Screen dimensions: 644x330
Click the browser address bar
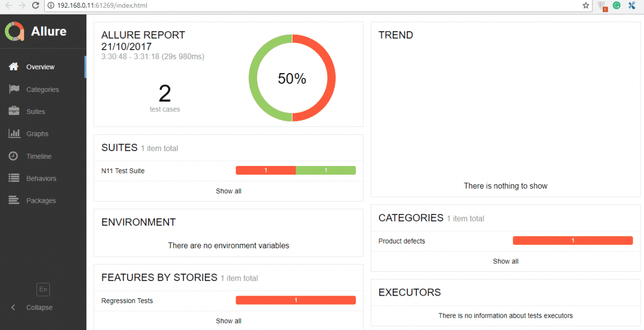311,5
